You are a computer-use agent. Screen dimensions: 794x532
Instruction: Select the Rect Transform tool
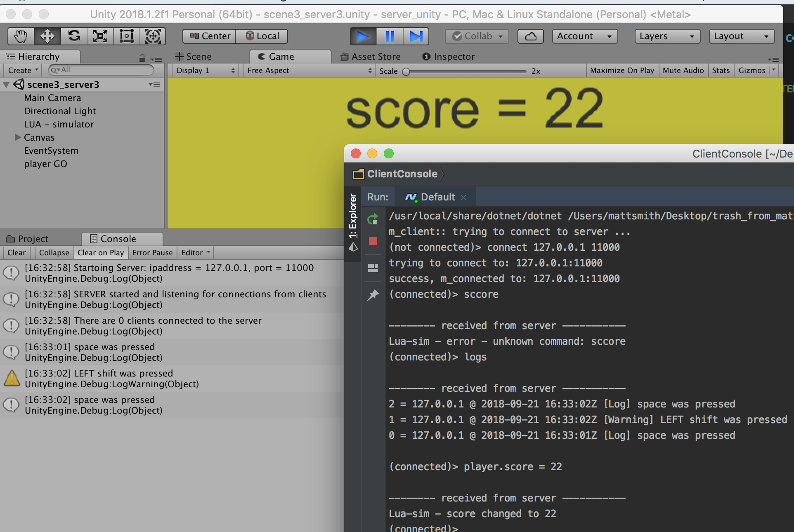(126, 36)
